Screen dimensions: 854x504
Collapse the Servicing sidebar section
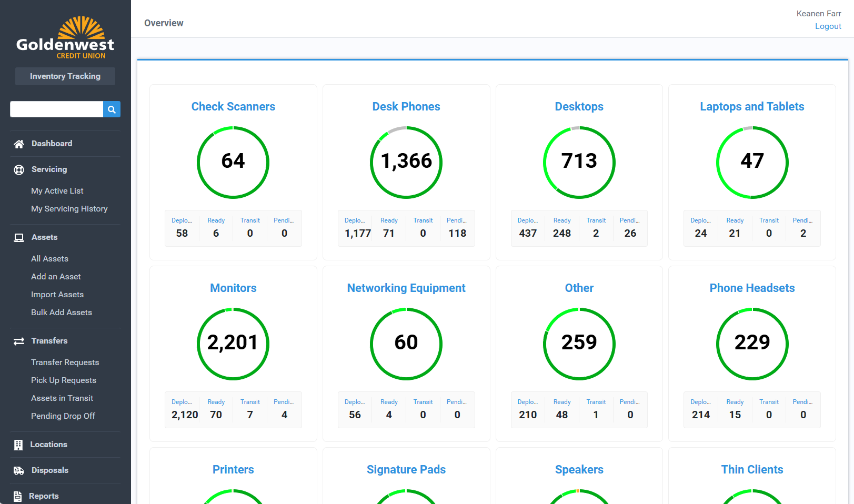49,169
